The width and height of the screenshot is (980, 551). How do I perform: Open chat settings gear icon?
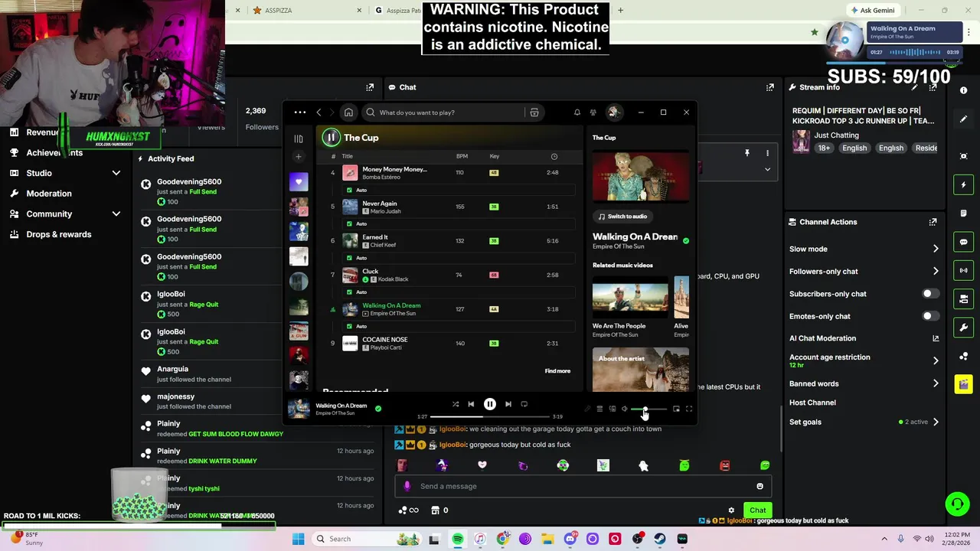tap(731, 510)
